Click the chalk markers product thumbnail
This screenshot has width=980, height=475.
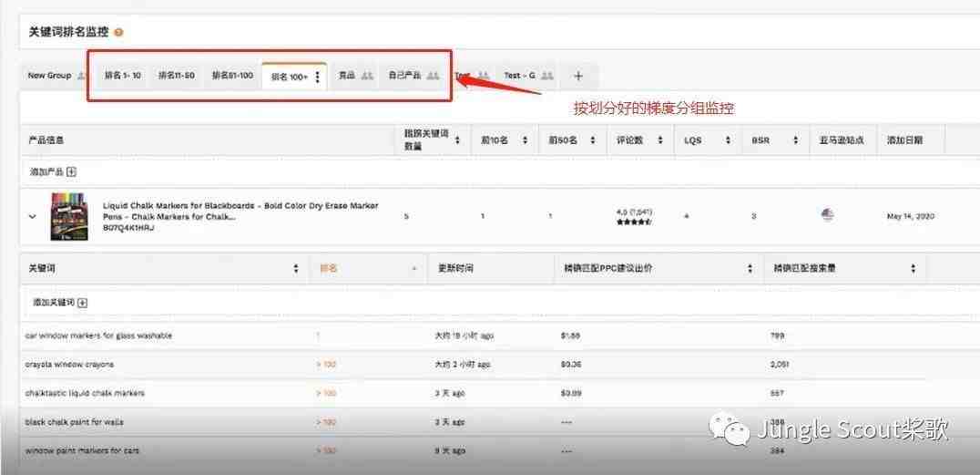69,216
